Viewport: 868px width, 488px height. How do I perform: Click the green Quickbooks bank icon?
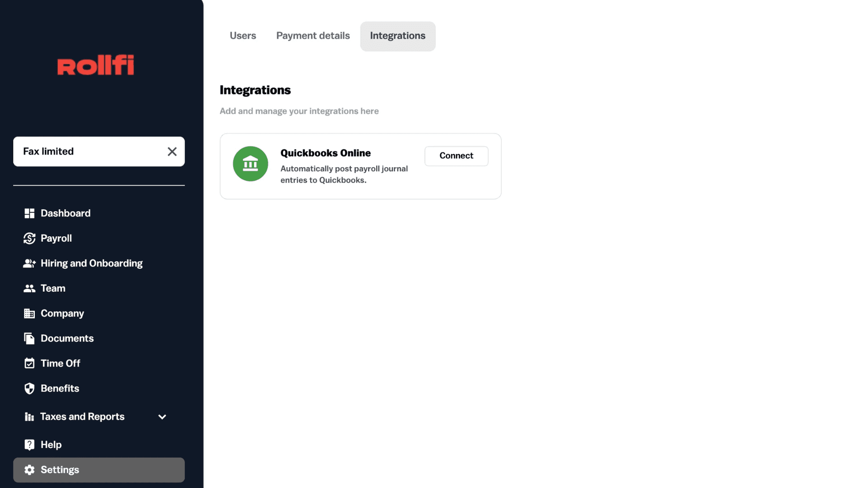(250, 164)
